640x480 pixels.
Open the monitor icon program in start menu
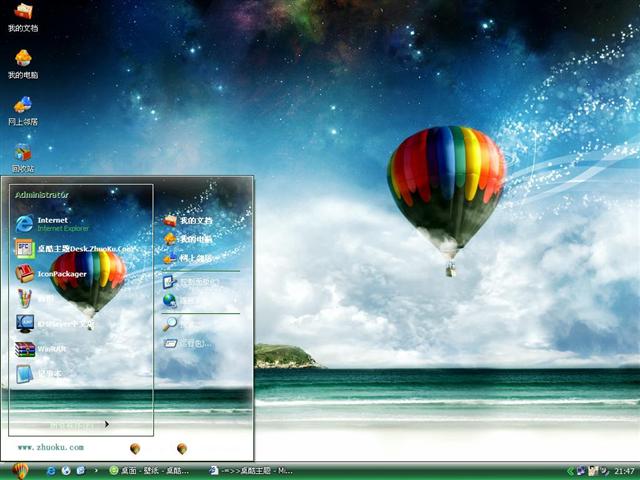(x=55, y=324)
